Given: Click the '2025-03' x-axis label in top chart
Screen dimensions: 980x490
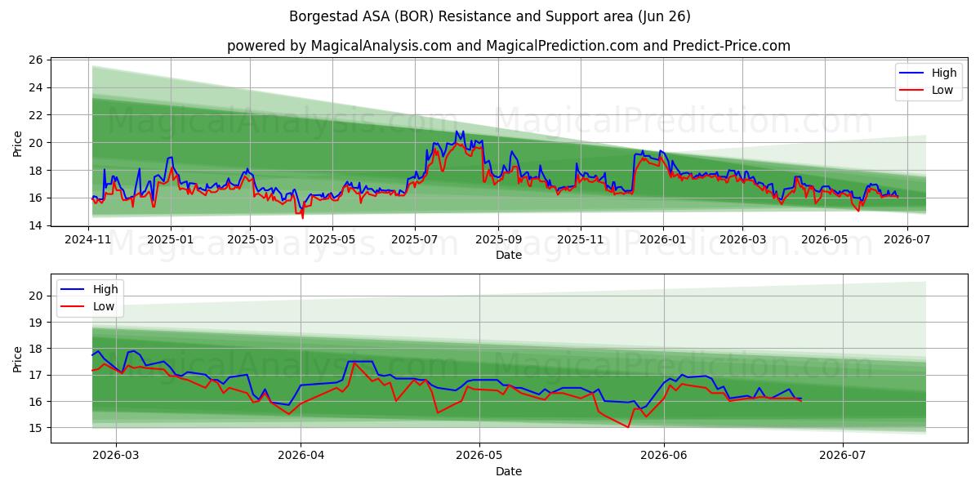Looking at the screenshot, I should (250, 241).
